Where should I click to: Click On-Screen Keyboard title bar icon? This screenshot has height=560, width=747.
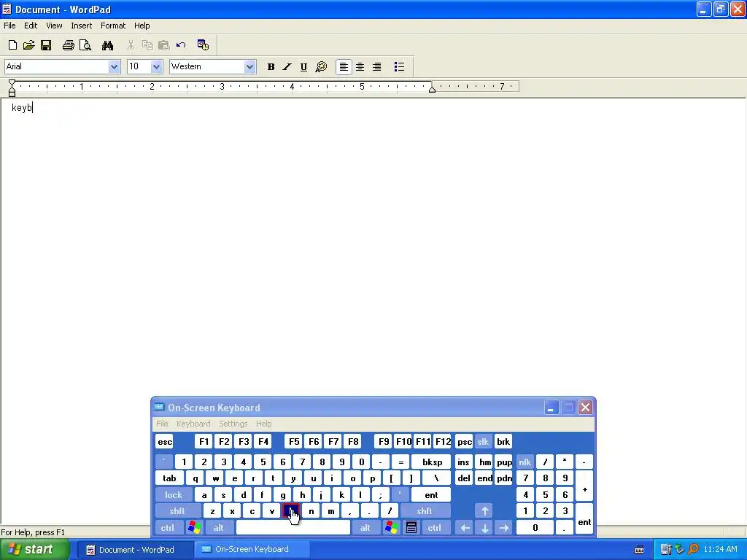(x=159, y=407)
